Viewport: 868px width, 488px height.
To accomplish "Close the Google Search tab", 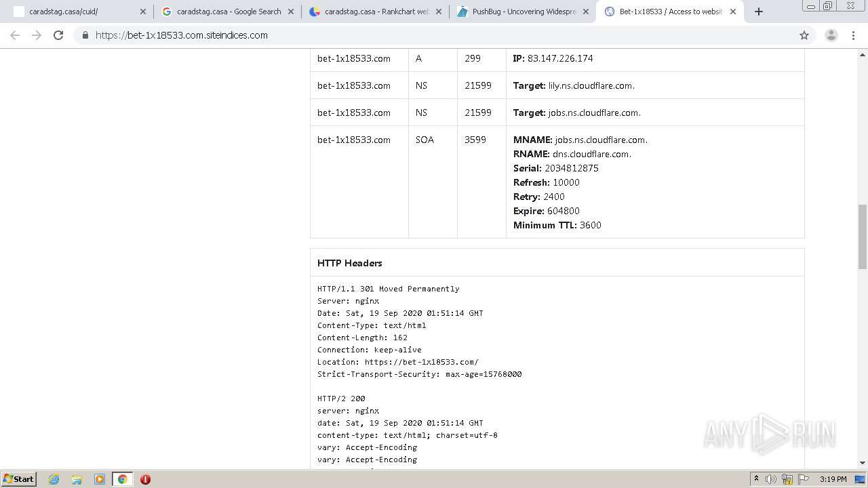I will 290,12.
